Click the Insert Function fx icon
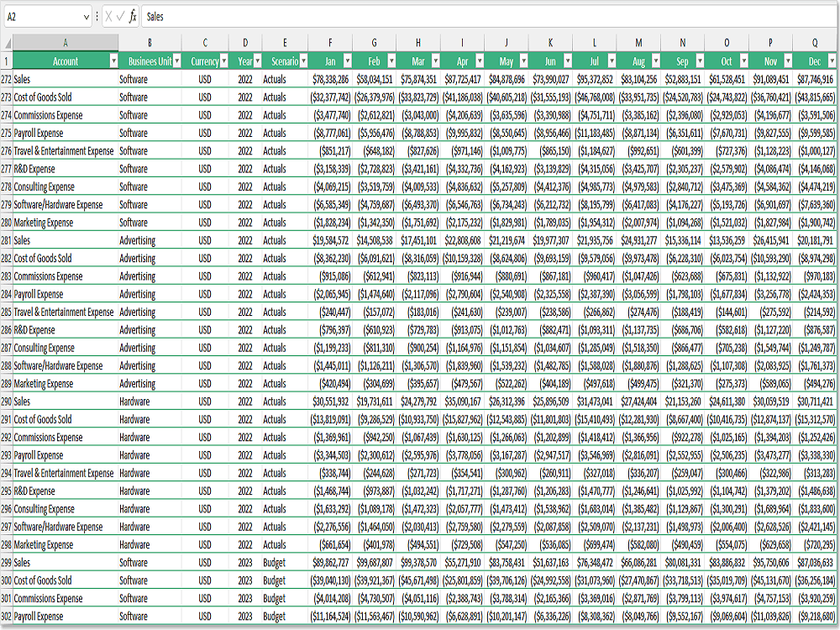Screen dimensions: 840x630 click(x=133, y=17)
